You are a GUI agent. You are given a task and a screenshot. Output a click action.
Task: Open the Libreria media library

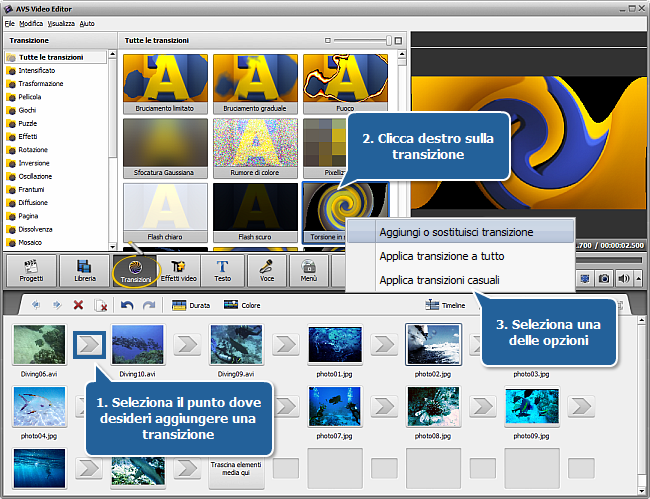pos(85,271)
